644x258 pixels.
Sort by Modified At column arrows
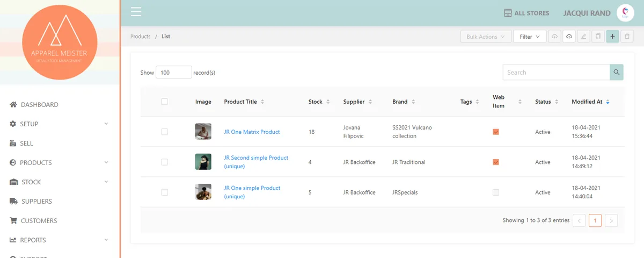point(608,102)
